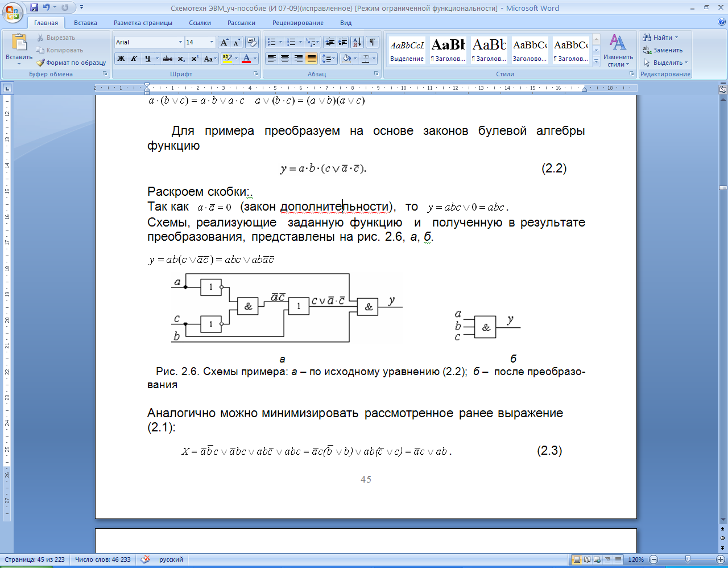Open the Вид tab
The height and width of the screenshot is (568, 728).
(346, 23)
